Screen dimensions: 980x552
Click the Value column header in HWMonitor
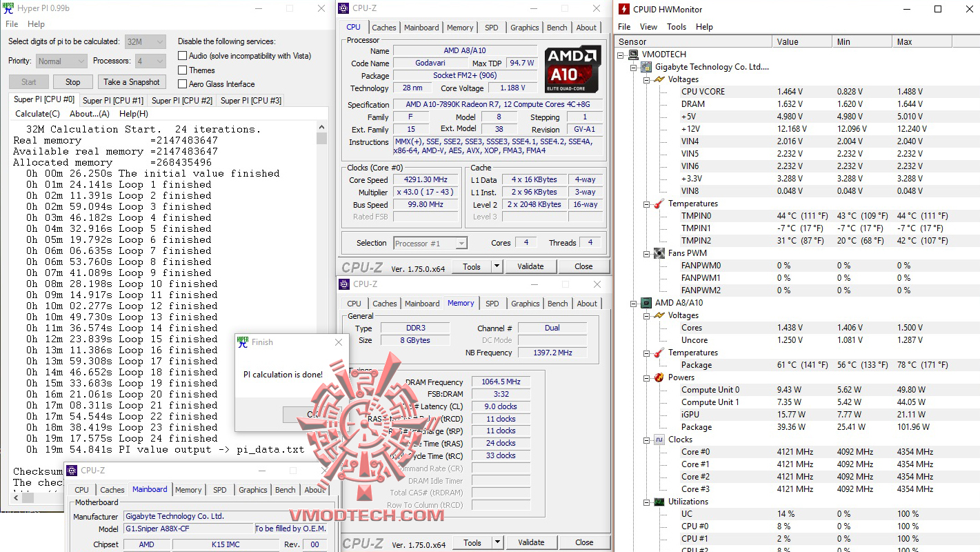pyautogui.click(x=802, y=41)
